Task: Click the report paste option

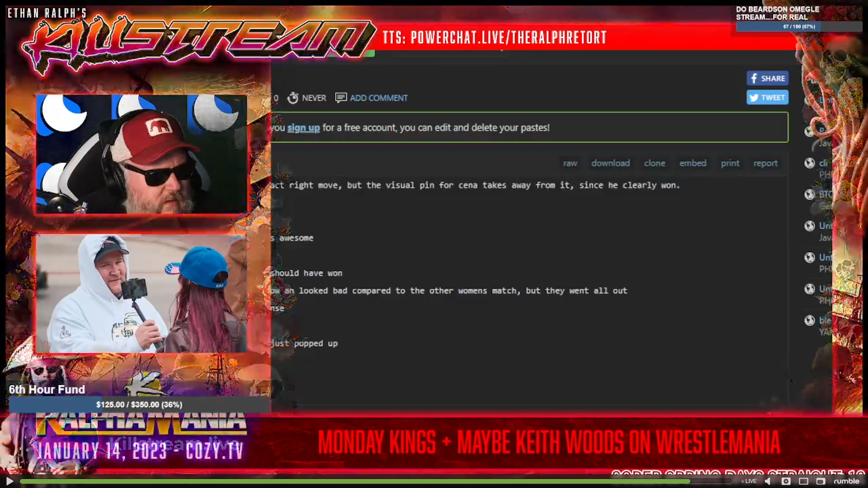Action: click(765, 163)
